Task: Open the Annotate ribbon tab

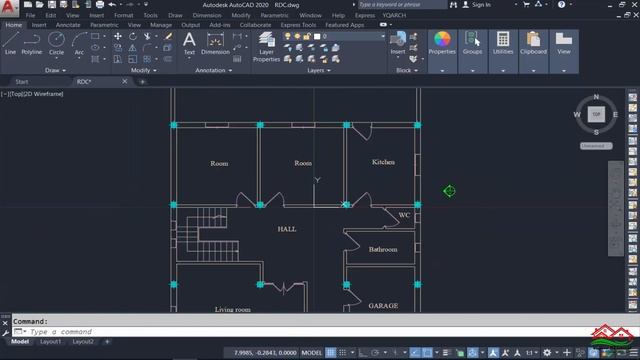Action: point(68,25)
